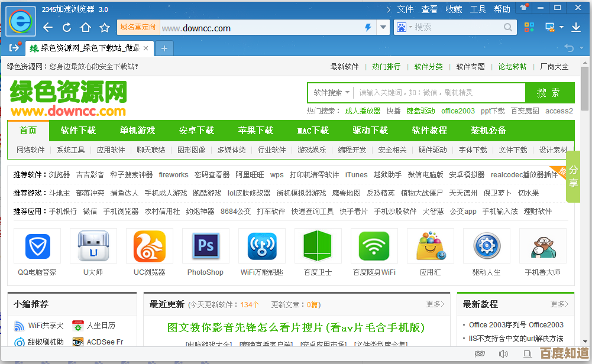This screenshot has width=592, height=364.
Task: Toggle incognito mask icon in status bar
Action: point(480,354)
